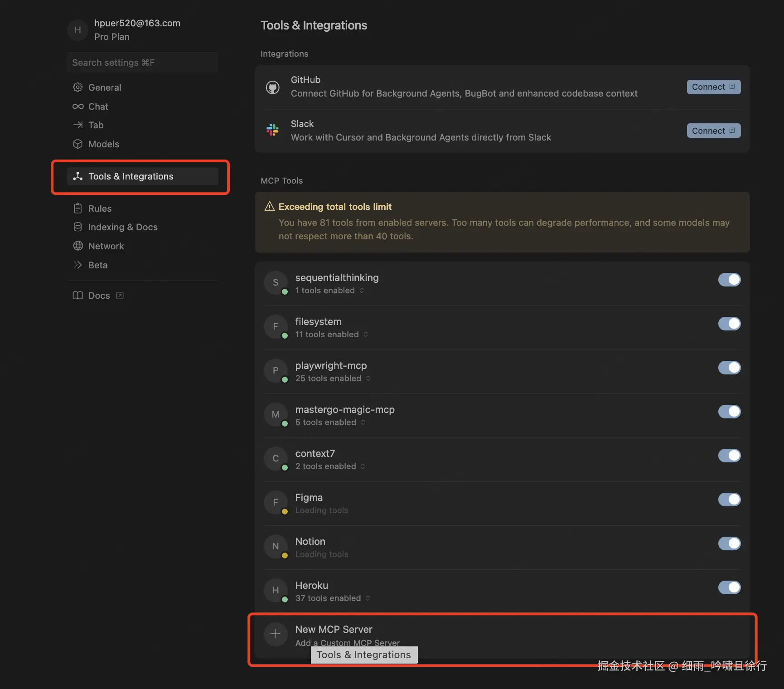
Task: Click the Figma server name
Action: coord(309,497)
